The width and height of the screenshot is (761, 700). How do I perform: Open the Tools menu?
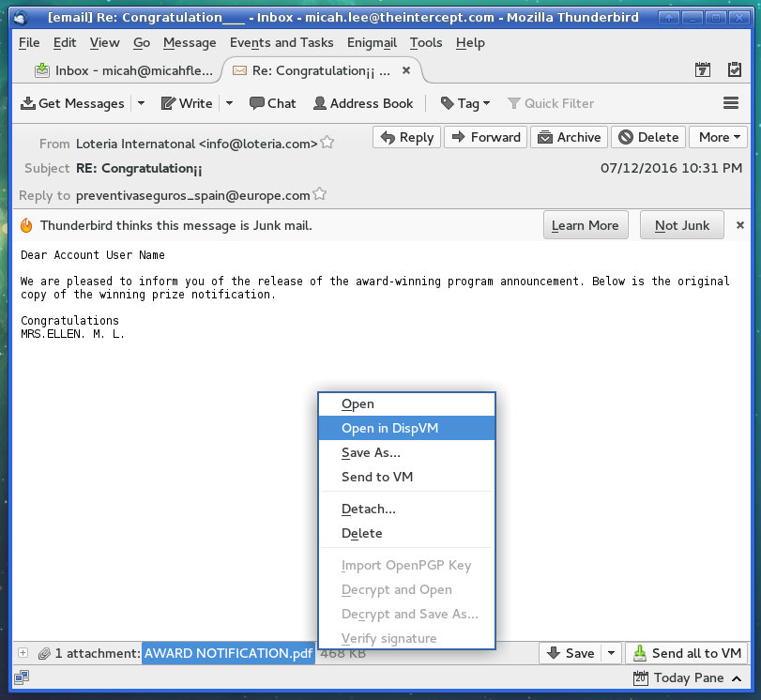point(426,43)
